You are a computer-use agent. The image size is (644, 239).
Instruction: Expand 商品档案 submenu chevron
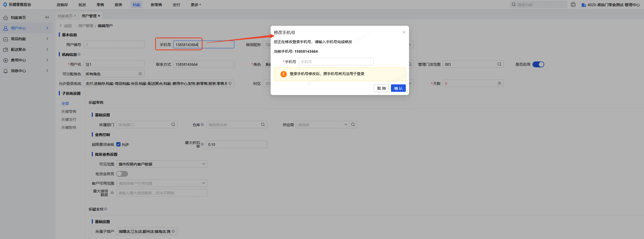47,39
